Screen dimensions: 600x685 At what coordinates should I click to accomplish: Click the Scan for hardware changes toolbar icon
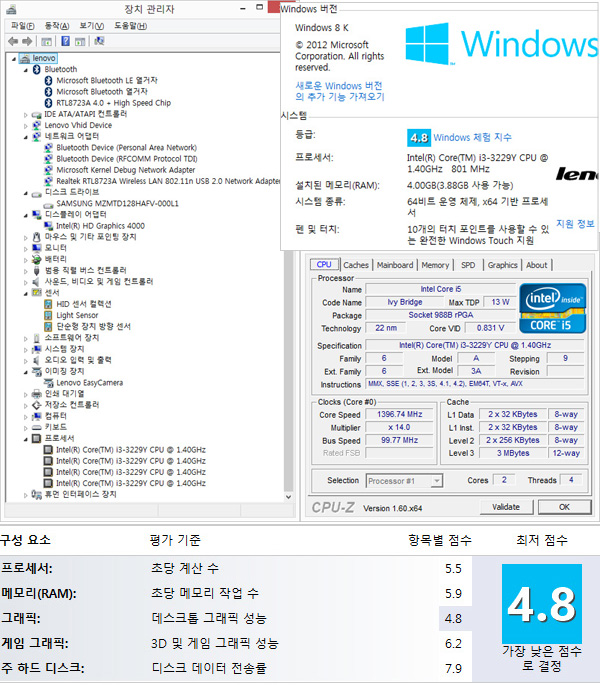[x=100, y=41]
